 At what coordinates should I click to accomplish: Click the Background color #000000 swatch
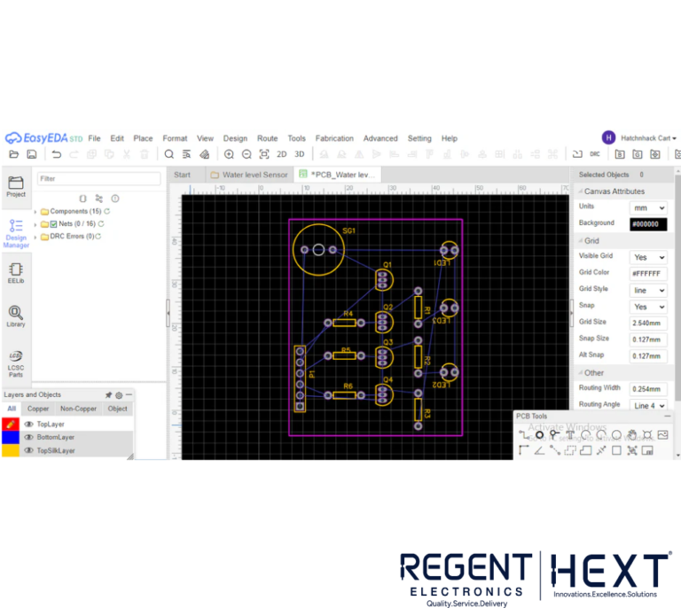648,224
